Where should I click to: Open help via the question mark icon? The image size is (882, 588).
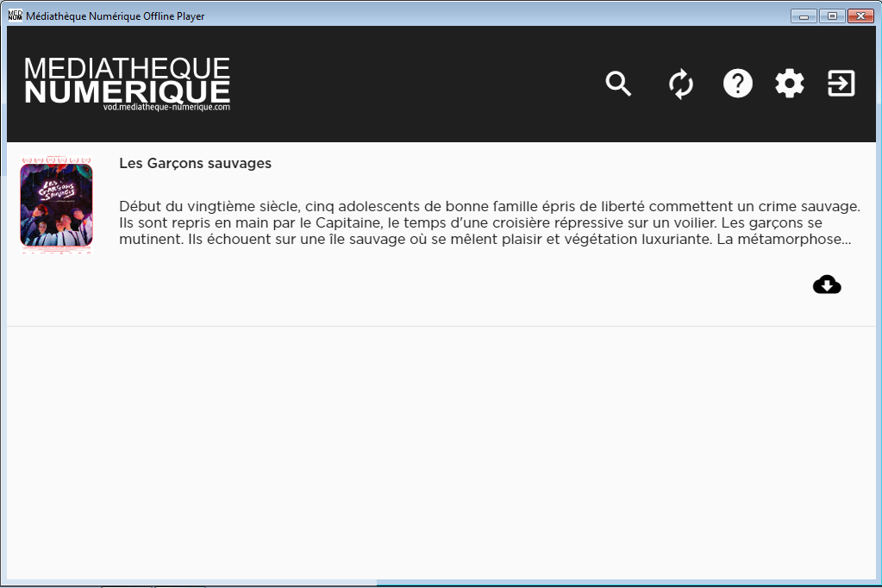point(737,84)
